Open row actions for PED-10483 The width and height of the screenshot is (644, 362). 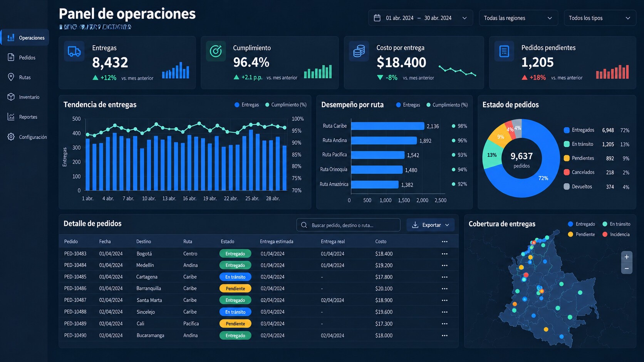(444, 254)
